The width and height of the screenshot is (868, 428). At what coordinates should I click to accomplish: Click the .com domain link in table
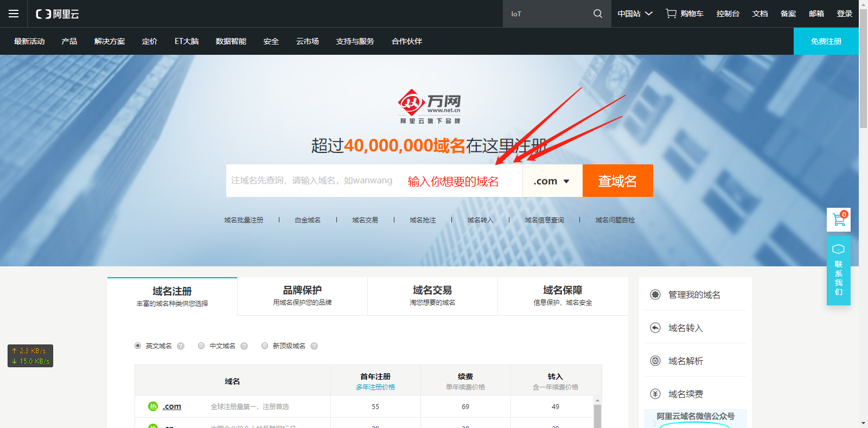click(x=172, y=406)
